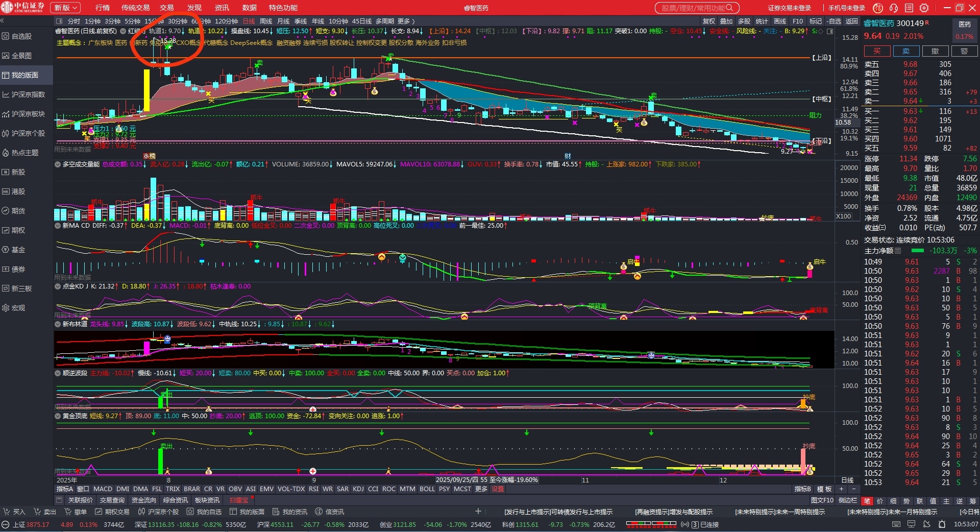
Task: Toggle 叠加 overlay on the chart
Action: tap(726, 21)
